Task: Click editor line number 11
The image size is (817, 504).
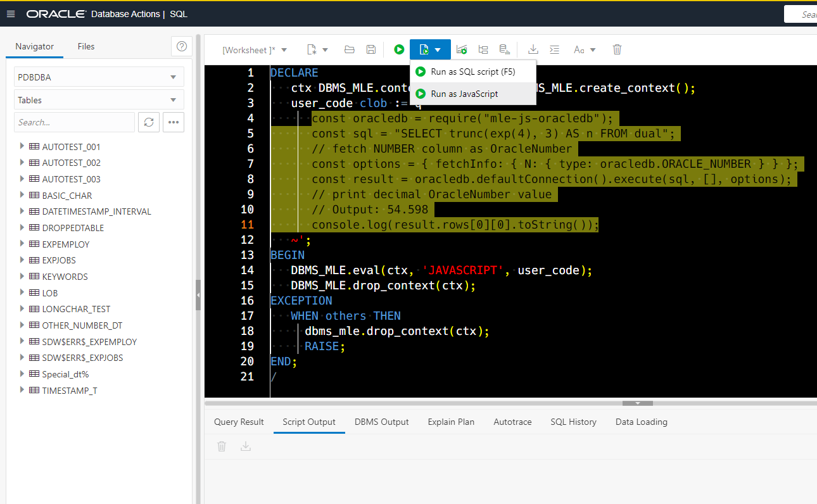Action: click(248, 225)
